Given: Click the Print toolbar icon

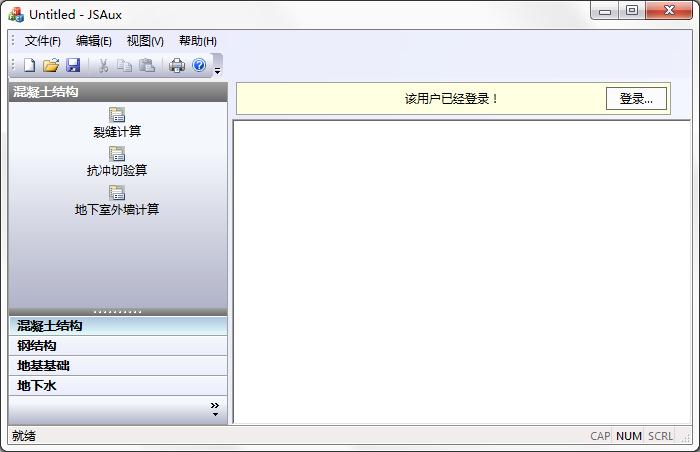Looking at the screenshot, I should (x=177, y=65).
